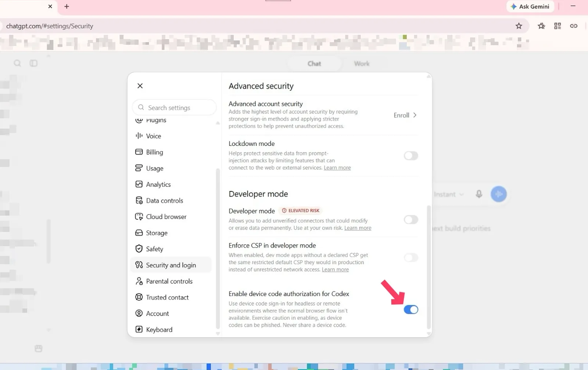Start voice mode with blue waveform button
The width and height of the screenshot is (588, 370).
[x=499, y=194]
